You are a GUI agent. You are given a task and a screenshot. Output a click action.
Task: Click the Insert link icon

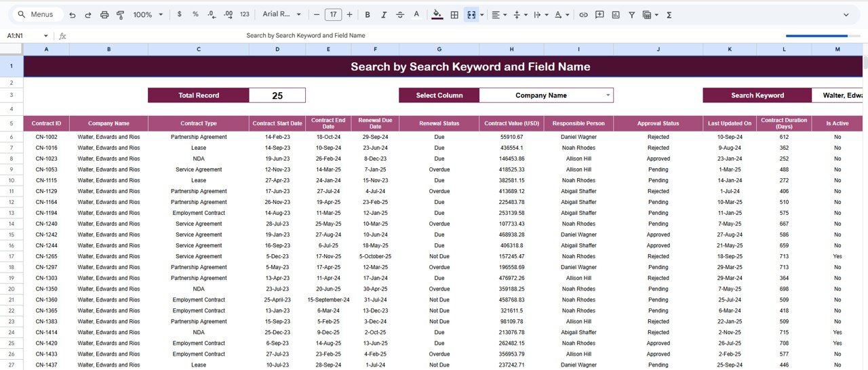click(583, 14)
